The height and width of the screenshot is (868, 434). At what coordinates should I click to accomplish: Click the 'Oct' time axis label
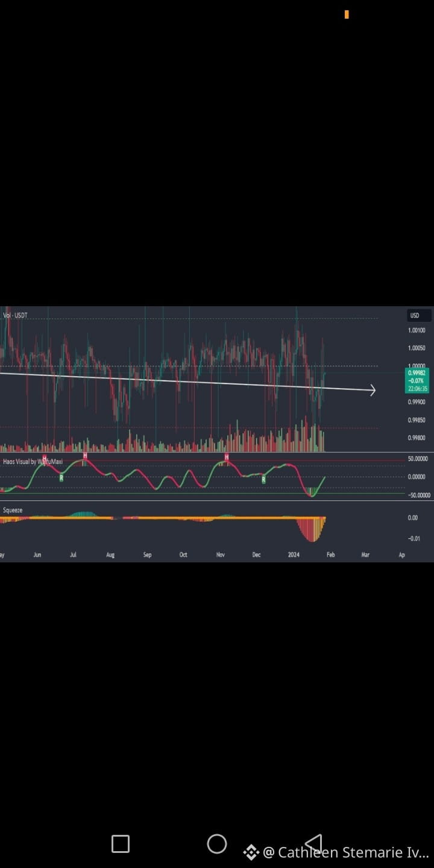pos(183,555)
